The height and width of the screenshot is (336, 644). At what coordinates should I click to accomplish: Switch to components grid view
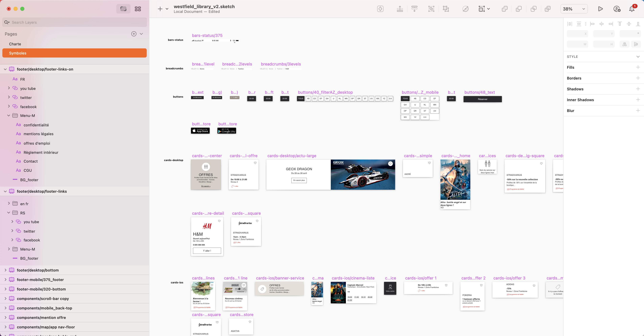[x=138, y=9]
